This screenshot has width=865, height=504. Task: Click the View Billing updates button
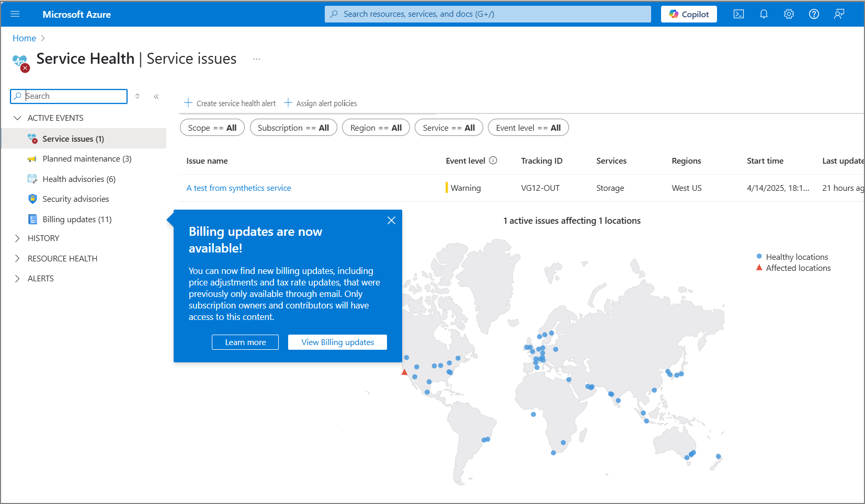pos(337,342)
